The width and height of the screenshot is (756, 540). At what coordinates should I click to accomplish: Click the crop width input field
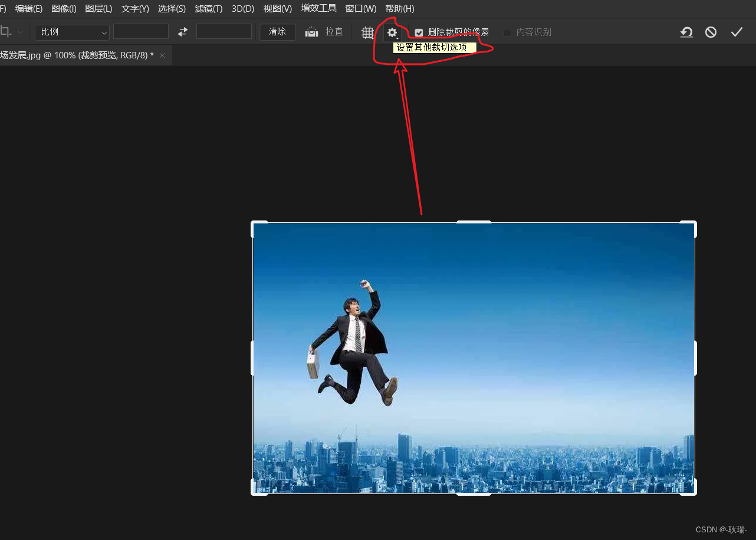pyautogui.click(x=141, y=32)
